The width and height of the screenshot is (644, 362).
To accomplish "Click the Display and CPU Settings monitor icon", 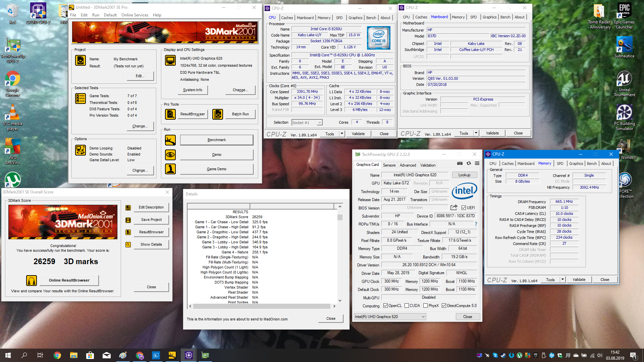I will (x=170, y=60).
